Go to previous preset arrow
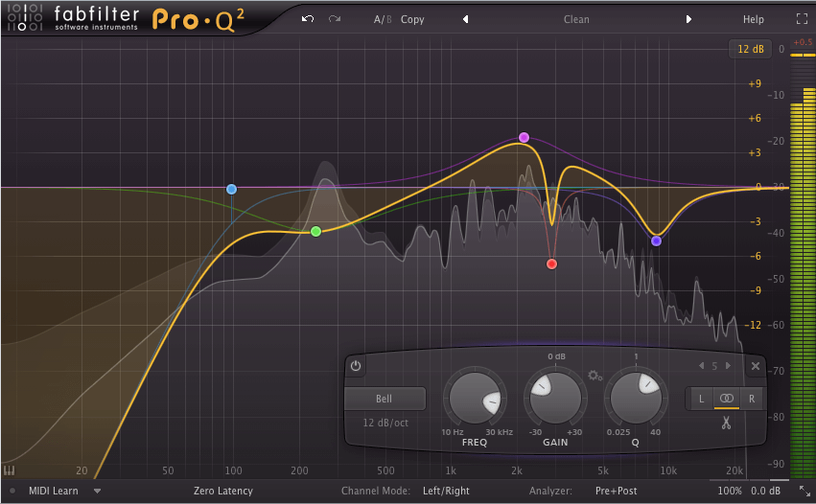This screenshot has width=816, height=504. (465, 19)
